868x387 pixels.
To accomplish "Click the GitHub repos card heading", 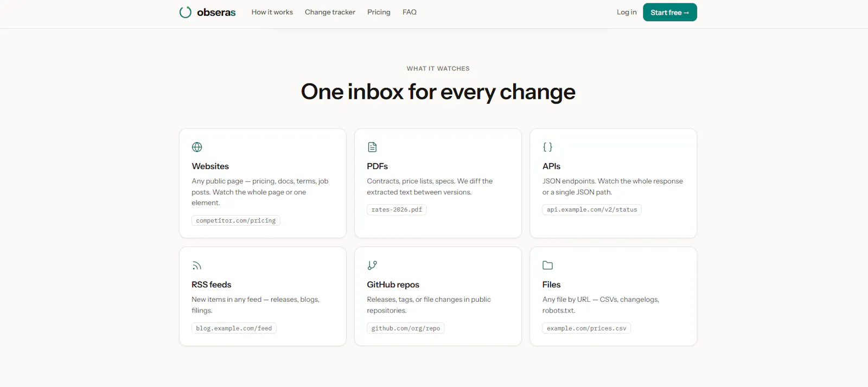I will click(x=393, y=284).
